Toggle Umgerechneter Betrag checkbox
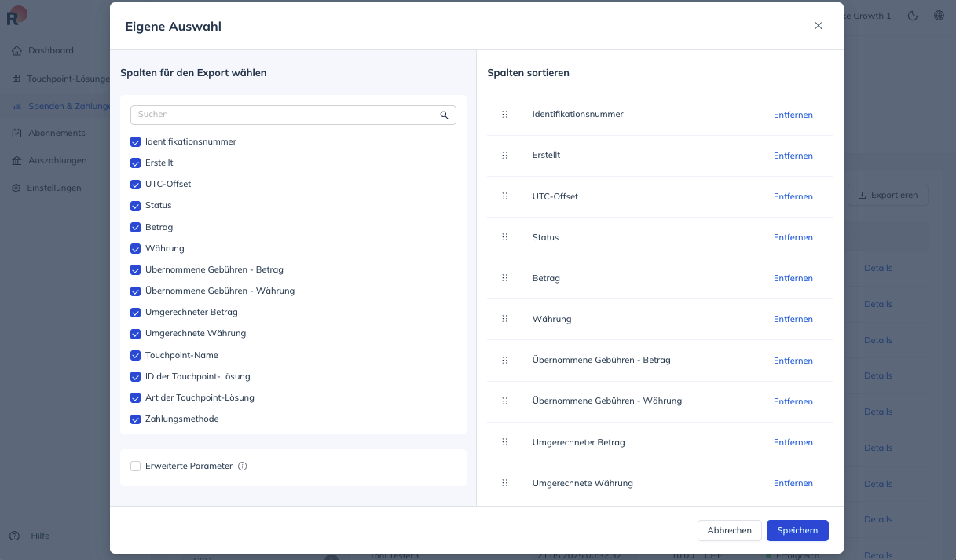 (135, 313)
